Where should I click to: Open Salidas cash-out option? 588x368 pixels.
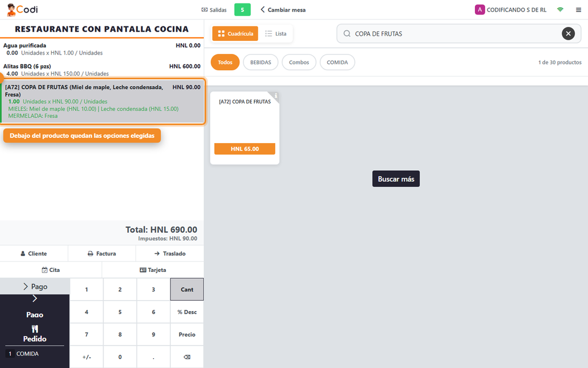tap(214, 10)
